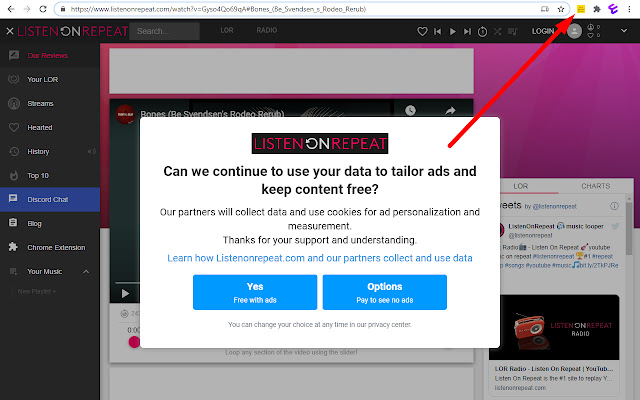Close the sidebar with the X icon

(x=10, y=31)
